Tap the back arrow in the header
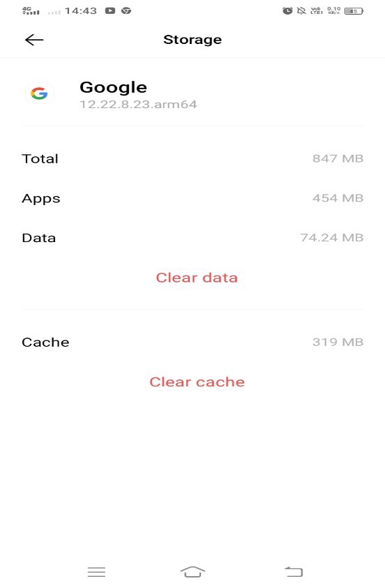Viewport: 385px width, 588px height. 34,39
